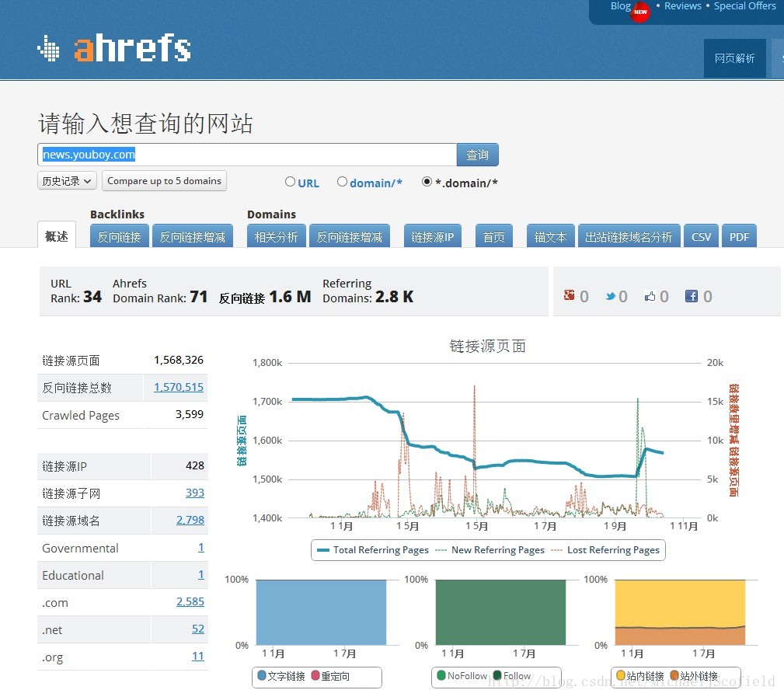Click the .com 2,585 link

tap(190, 601)
